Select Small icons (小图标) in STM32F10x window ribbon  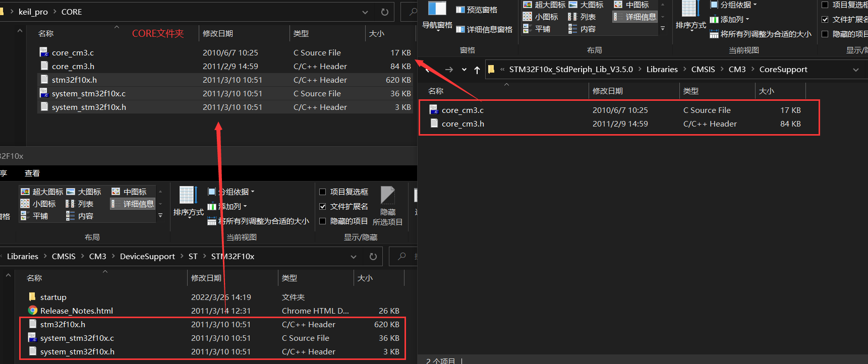(38, 204)
